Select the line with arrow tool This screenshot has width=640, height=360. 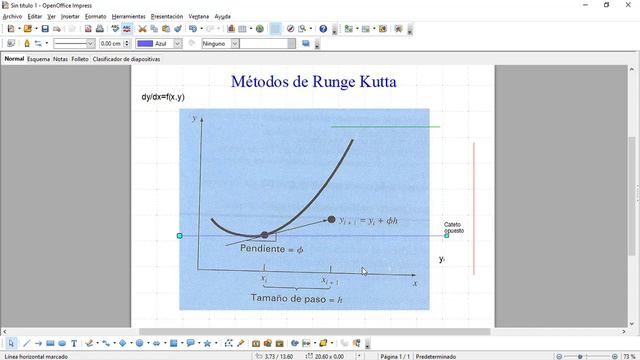click(x=38, y=343)
